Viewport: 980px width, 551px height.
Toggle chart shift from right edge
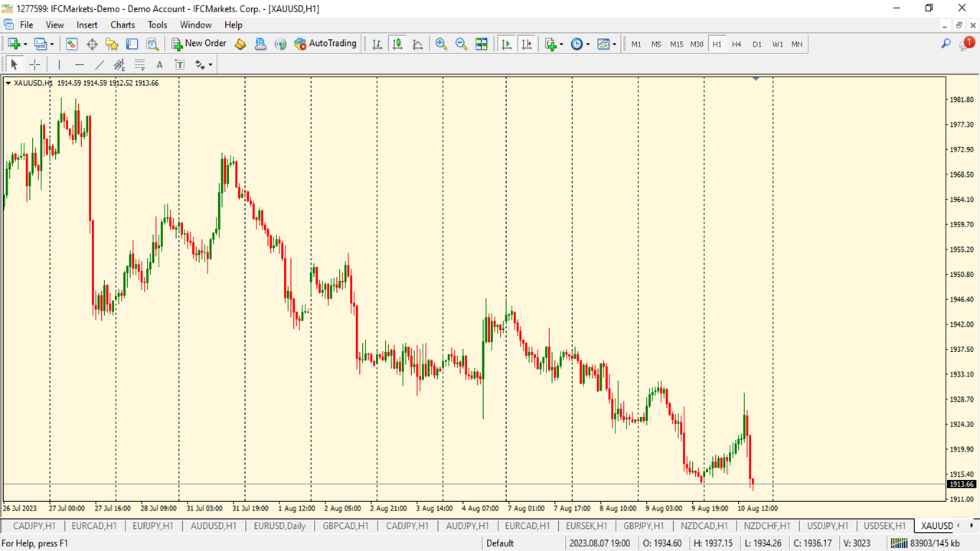pos(527,44)
